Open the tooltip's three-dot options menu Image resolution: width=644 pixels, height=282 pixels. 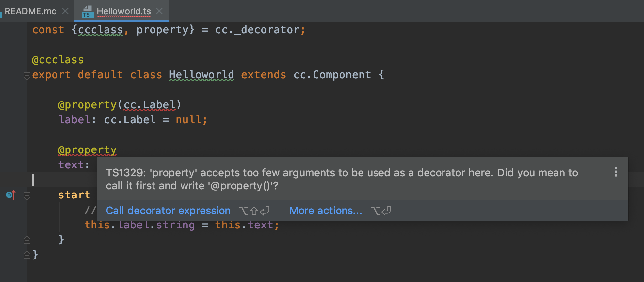point(616,172)
